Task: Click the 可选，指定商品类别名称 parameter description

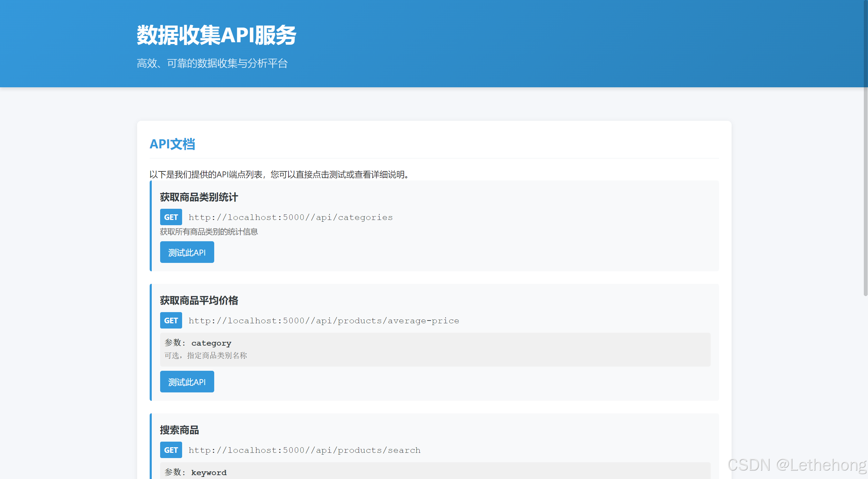Action: [x=206, y=355]
